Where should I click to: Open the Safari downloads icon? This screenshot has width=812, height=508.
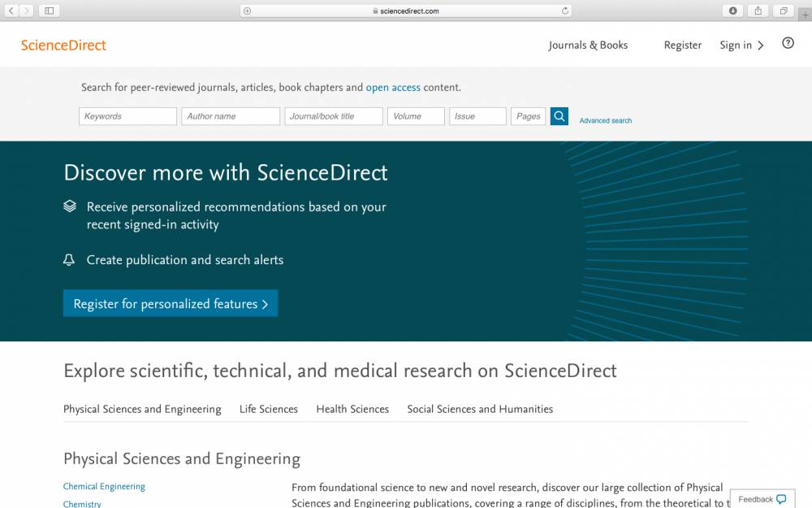click(x=732, y=11)
